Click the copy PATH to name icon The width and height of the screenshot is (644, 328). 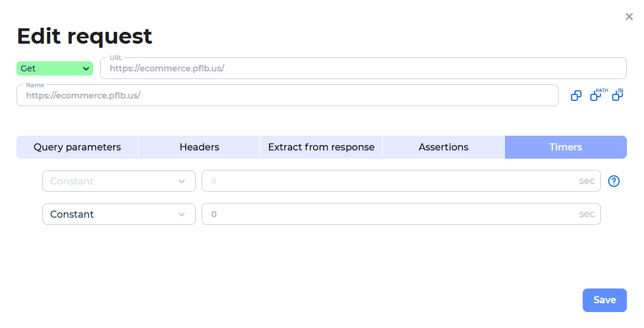pyautogui.click(x=598, y=95)
